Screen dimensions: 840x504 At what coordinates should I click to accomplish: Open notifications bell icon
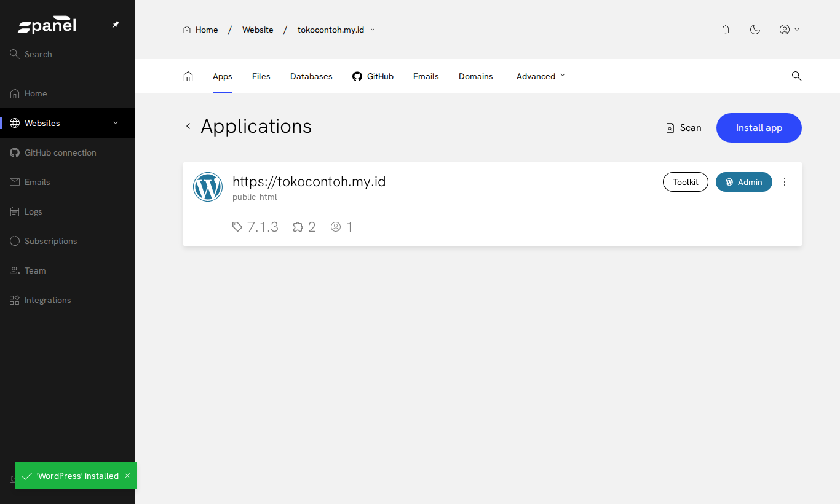click(726, 30)
